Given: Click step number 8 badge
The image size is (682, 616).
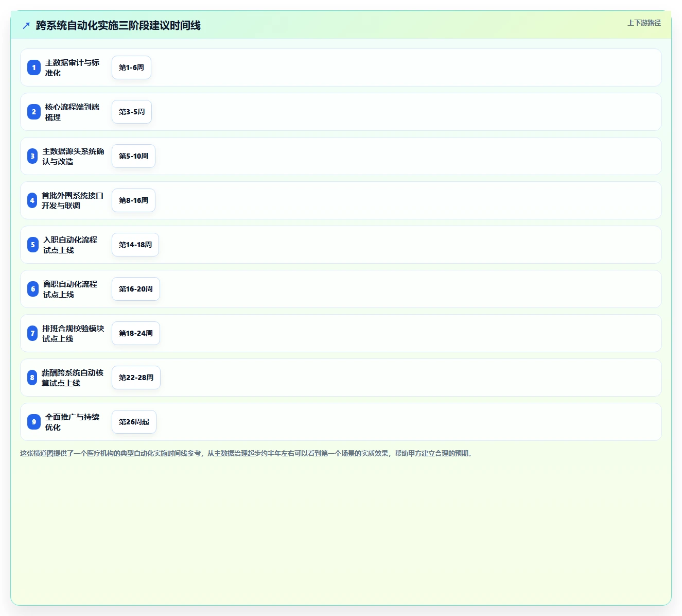Looking at the screenshot, I should coord(32,378).
